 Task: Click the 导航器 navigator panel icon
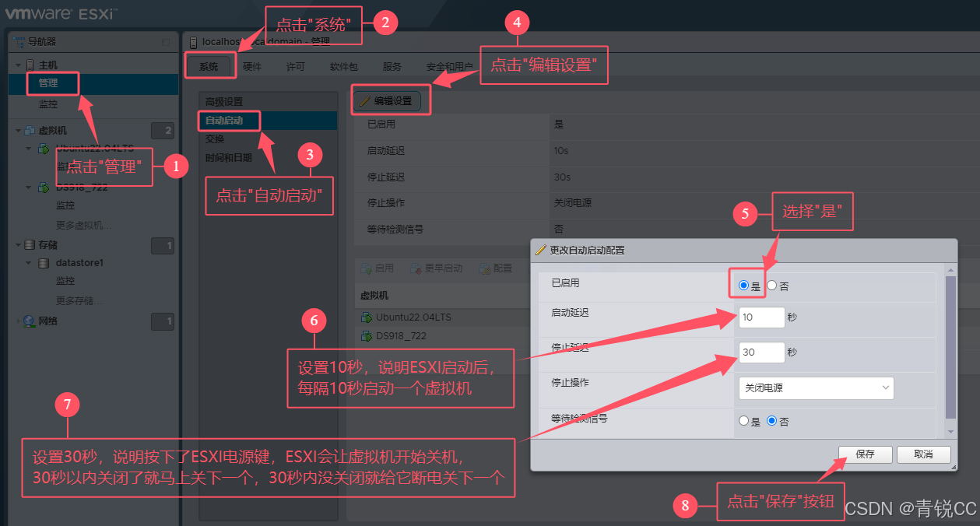tap(19, 41)
